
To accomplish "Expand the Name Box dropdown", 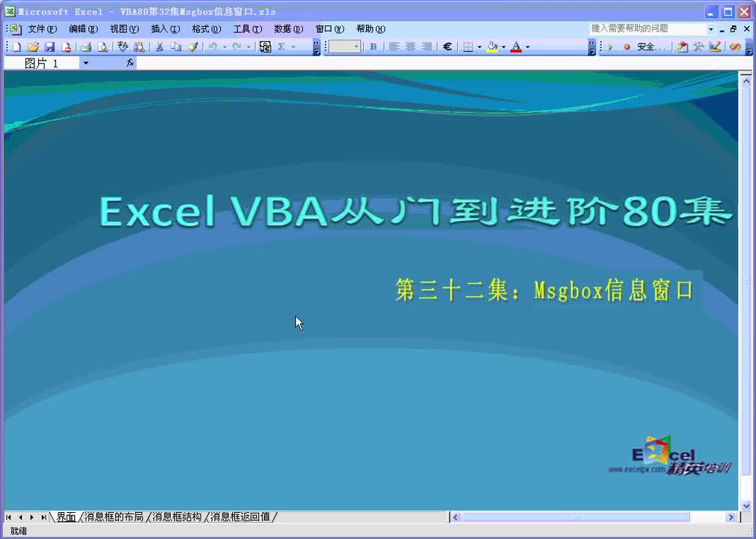I will [86, 63].
